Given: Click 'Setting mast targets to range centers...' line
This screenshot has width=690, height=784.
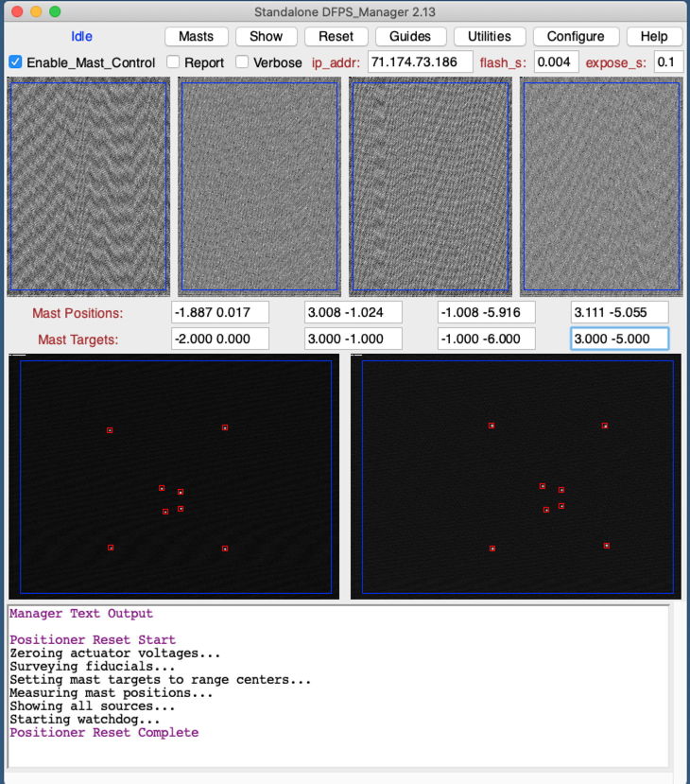Looking at the screenshot, I should pos(161,680).
